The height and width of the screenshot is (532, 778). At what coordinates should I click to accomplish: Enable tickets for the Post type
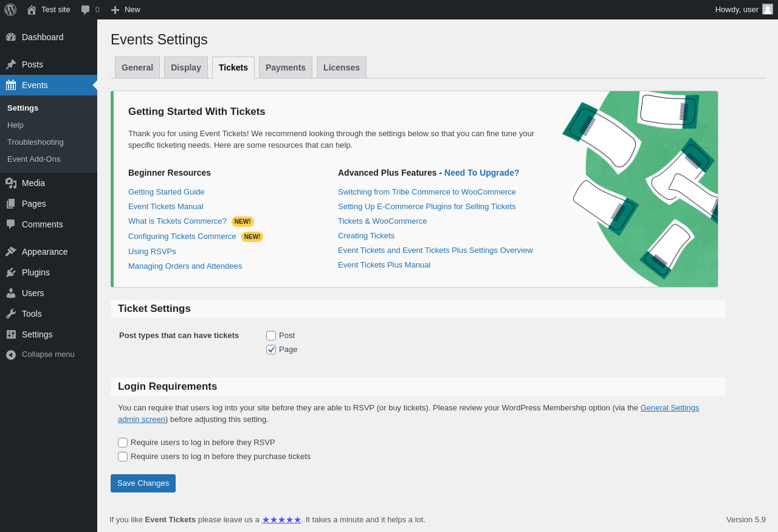[x=271, y=336]
